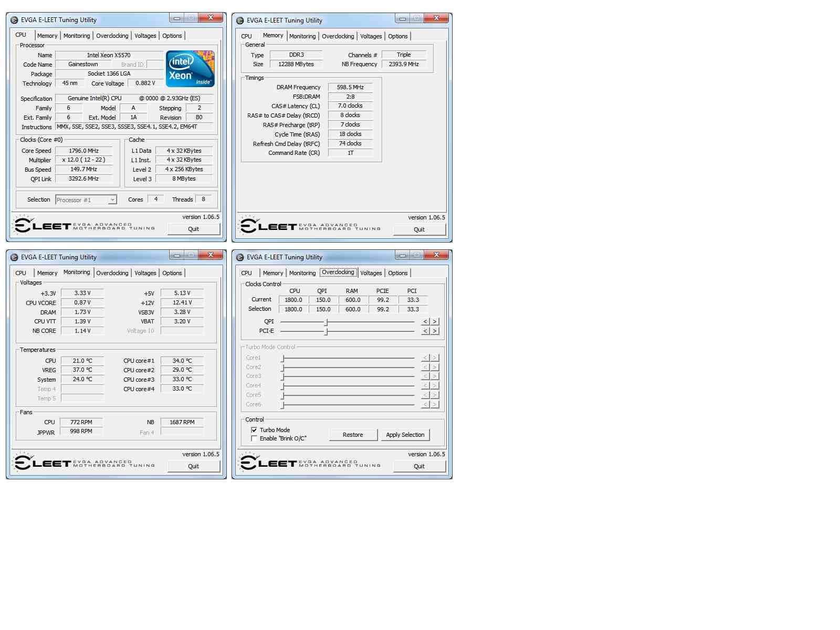Select Options tab in the CPU-tab window
Screen dimensions: 840x630
[x=172, y=36]
